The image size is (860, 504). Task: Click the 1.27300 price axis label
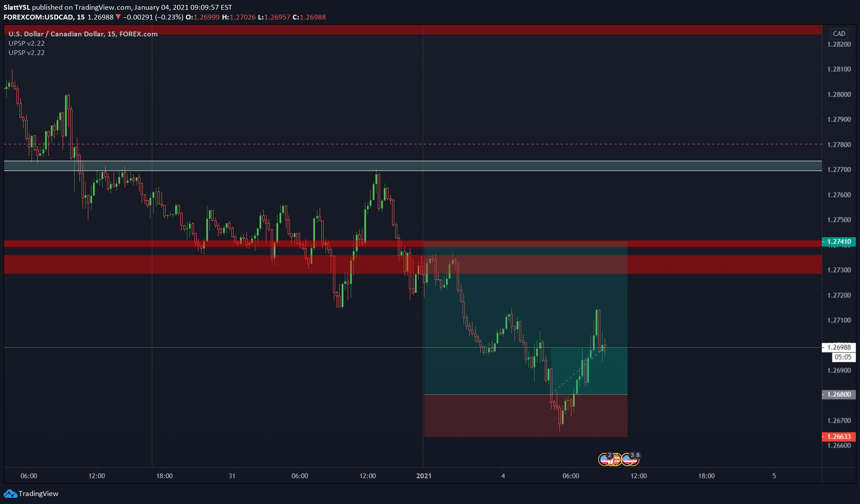[839, 270]
